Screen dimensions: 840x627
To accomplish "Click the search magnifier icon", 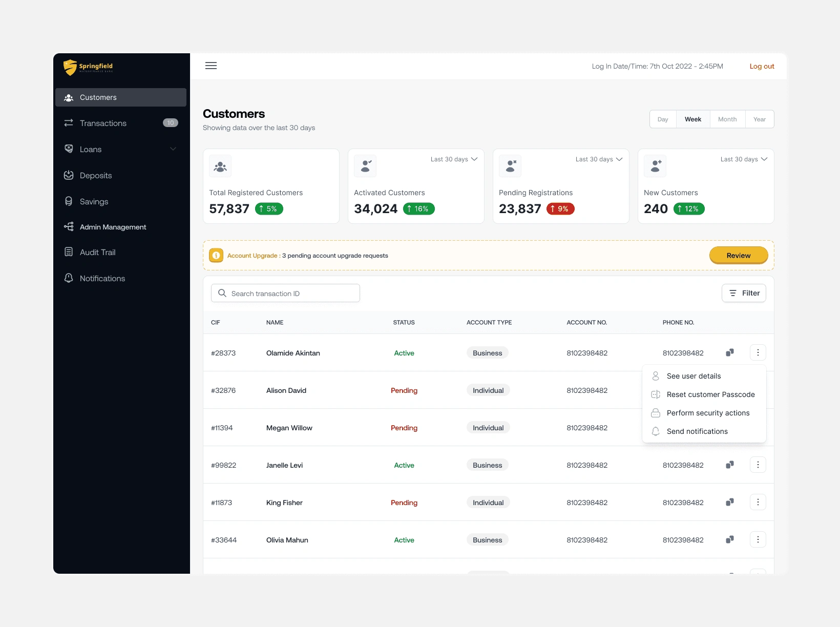I will (x=222, y=293).
